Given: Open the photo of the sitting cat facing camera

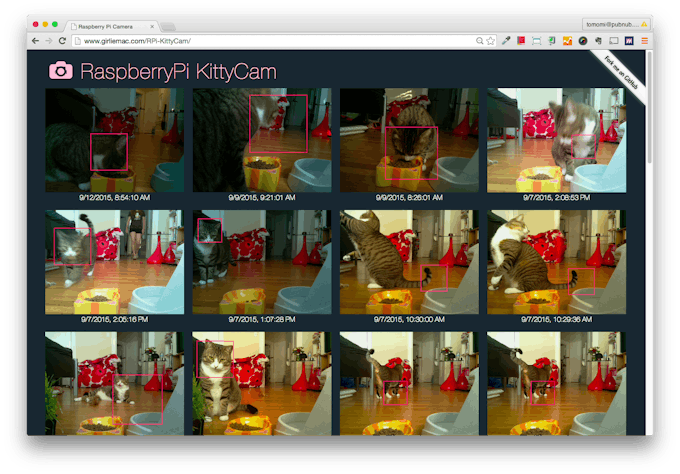Looking at the screenshot, I should tap(262, 383).
